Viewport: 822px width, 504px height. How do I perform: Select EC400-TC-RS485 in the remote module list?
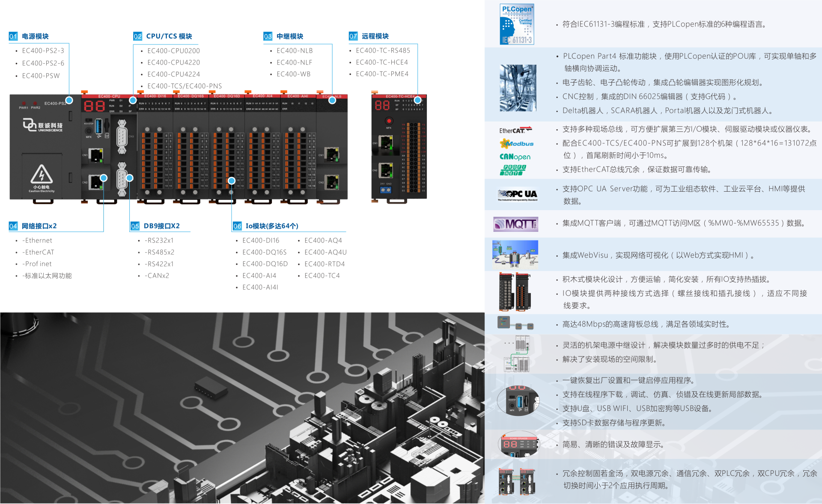point(383,50)
